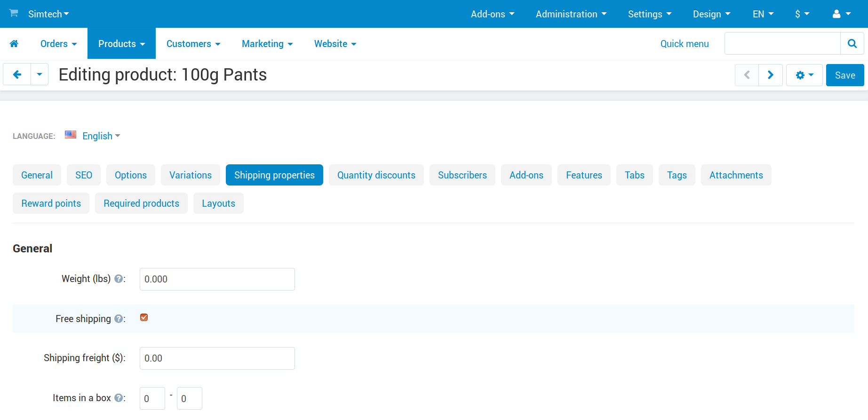Open the Reward points tab

[x=51, y=203]
